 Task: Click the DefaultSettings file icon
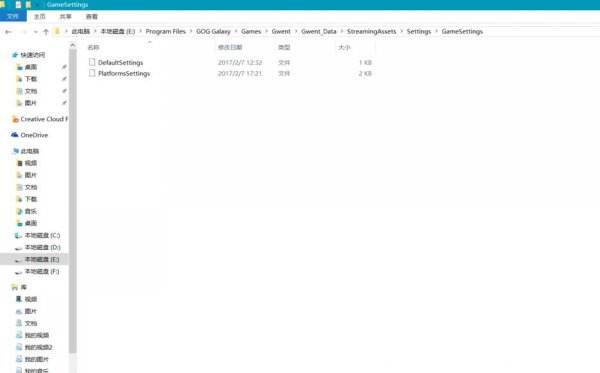click(x=92, y=62)
